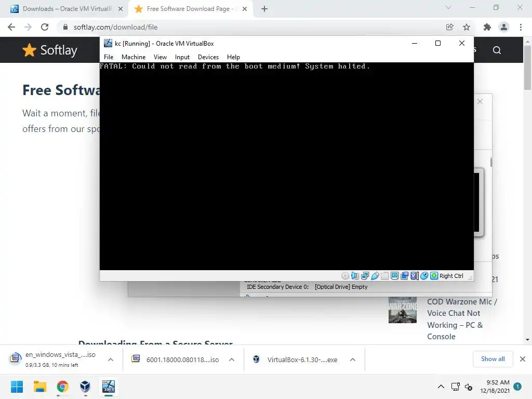Open the View menu in VirtualBox VM window
532x399 pixels.
tap(160, 57)
